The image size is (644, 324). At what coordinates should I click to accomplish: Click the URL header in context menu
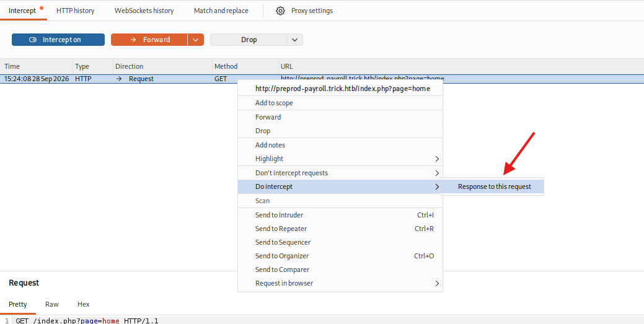tap(343, 89)
